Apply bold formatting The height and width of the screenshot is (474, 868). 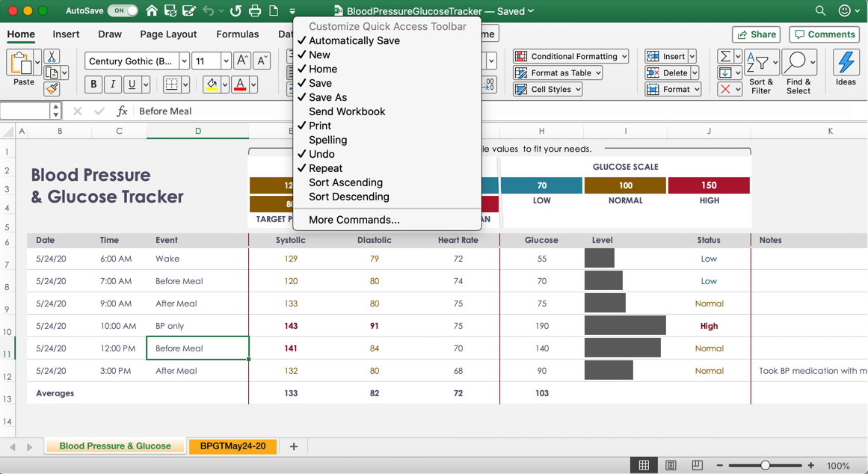(93, 84)
